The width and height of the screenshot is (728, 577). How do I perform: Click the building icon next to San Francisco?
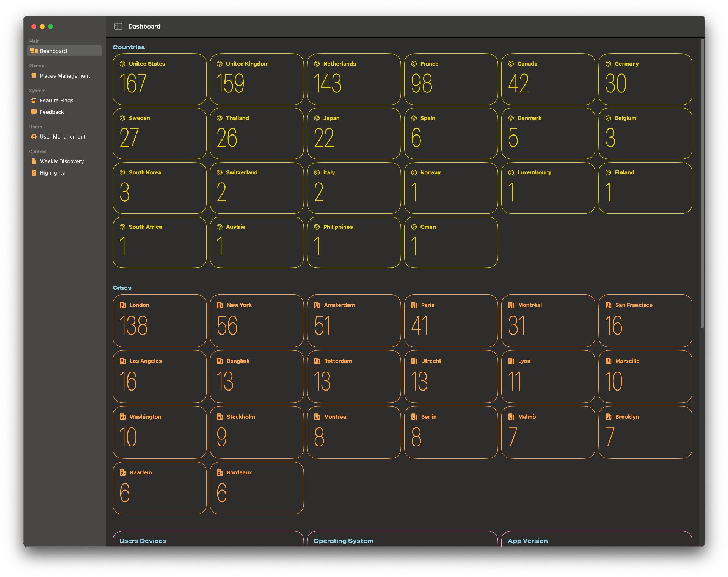click(608, 305)
